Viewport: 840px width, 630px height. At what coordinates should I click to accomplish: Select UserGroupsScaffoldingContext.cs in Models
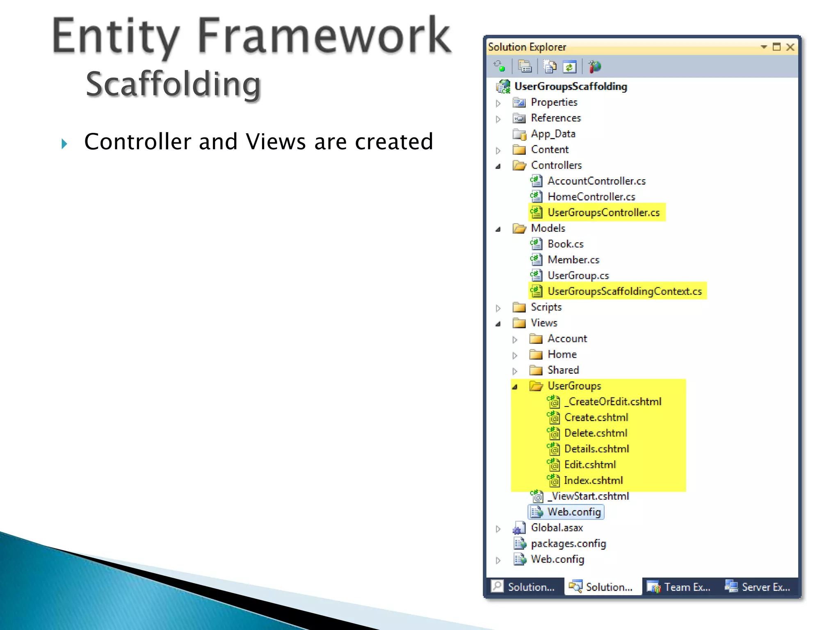pos(624,291)
